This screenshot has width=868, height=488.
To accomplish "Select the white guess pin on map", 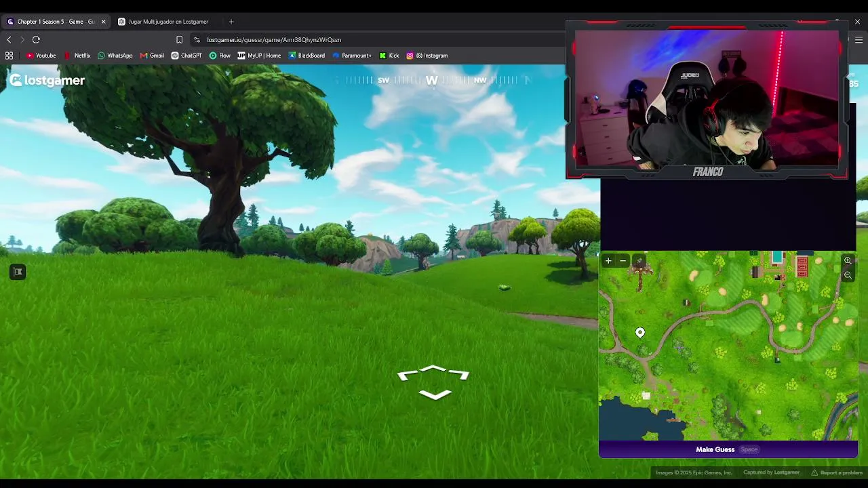I will pos(640,332).
